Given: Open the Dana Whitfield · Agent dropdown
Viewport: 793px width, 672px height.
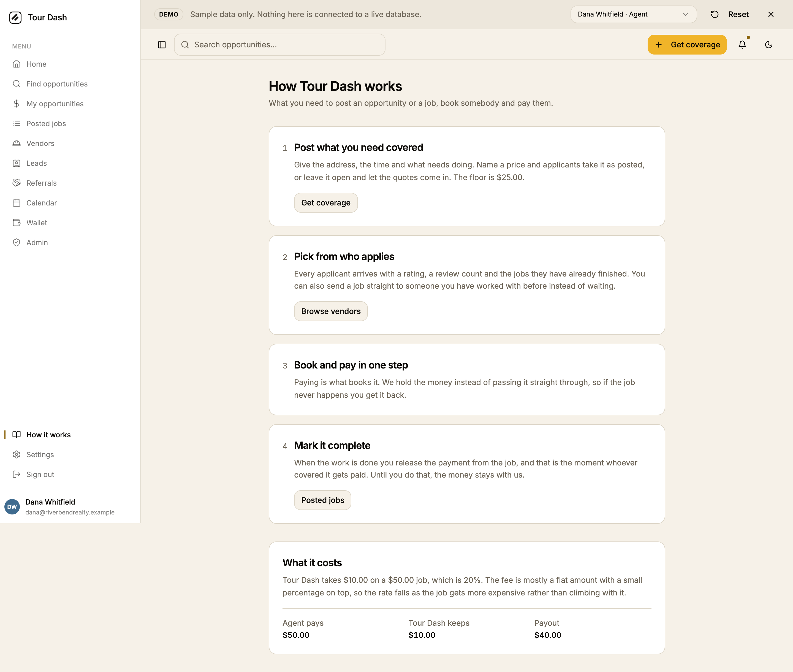Looking at the screenshot, I should click(633, 14).
